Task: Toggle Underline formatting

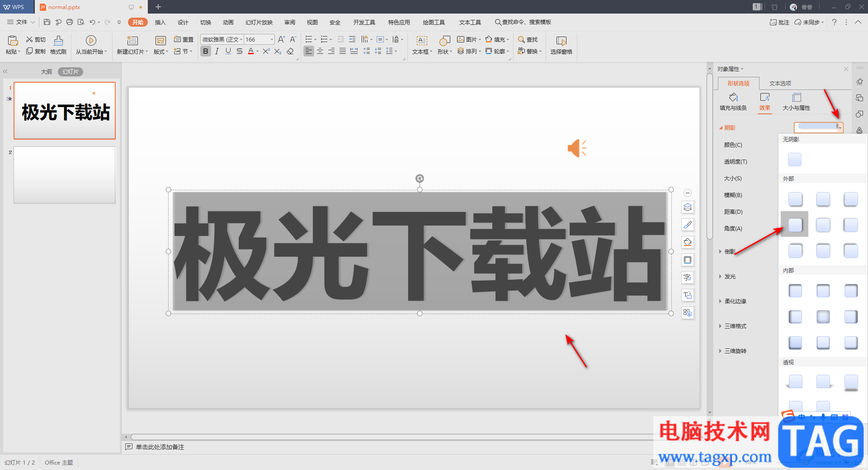Action: click(x=228, y=51)
